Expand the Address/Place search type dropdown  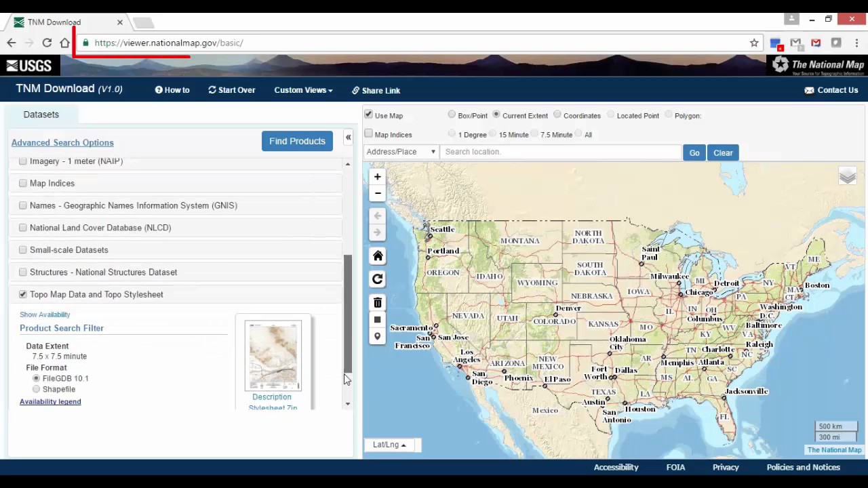401,152
